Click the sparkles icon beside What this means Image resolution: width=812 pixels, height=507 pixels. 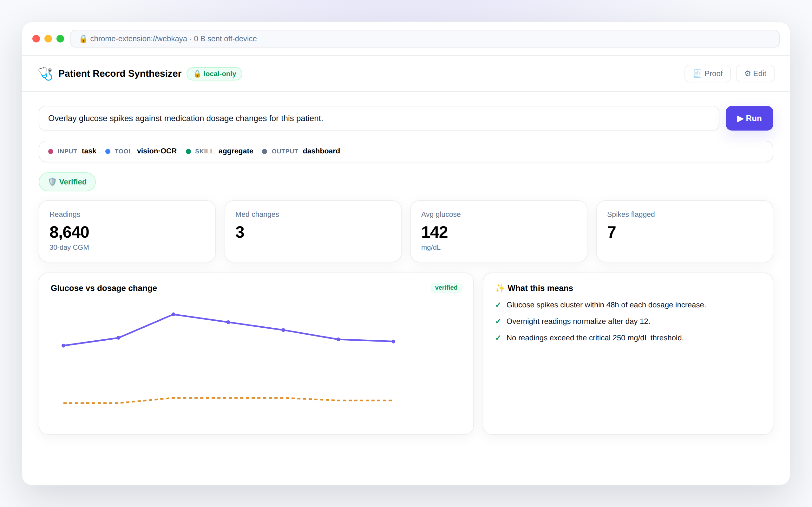pyautogui.click(x=500, y=288)
